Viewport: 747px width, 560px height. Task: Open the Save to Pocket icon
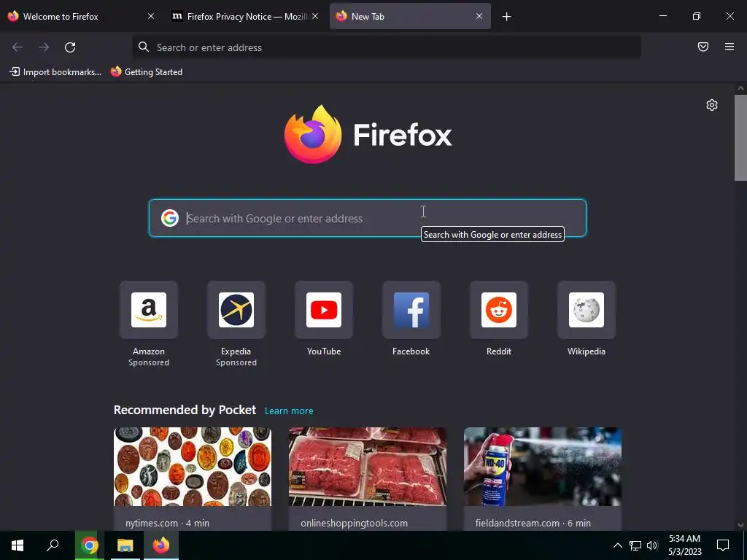pyautogui.click(x=703, y=47)
